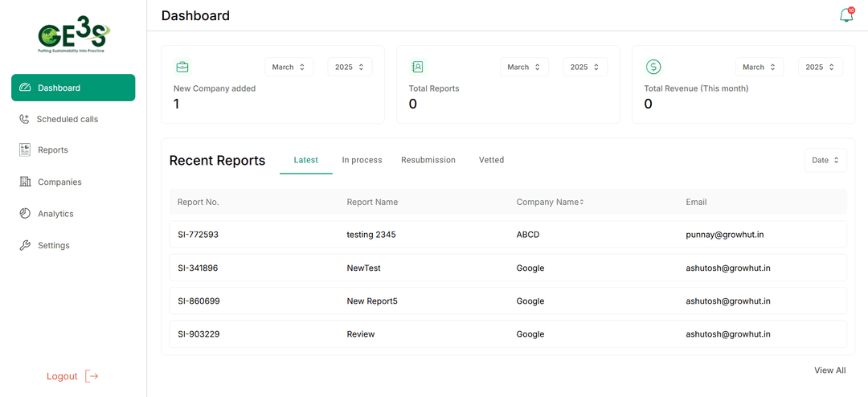Click the New Company added label
This screenshot has width=868, height=397.
pyautogui.click(x=215, y=88)
